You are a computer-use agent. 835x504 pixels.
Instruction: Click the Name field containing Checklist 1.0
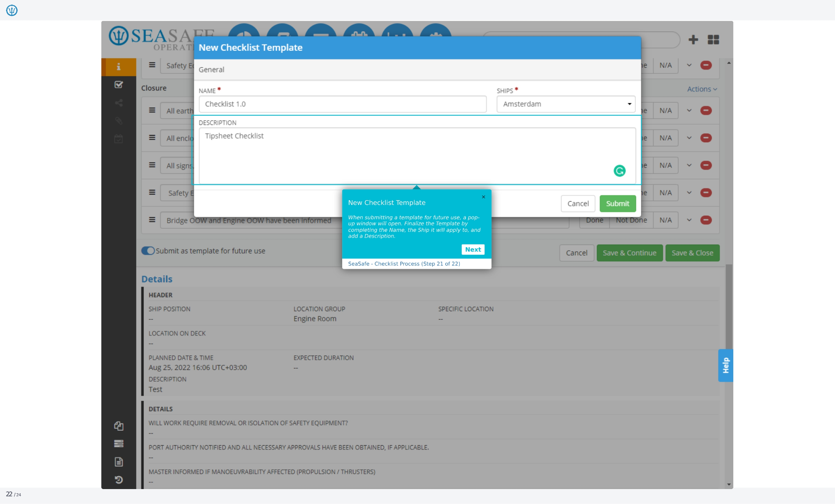coord(343,104)
